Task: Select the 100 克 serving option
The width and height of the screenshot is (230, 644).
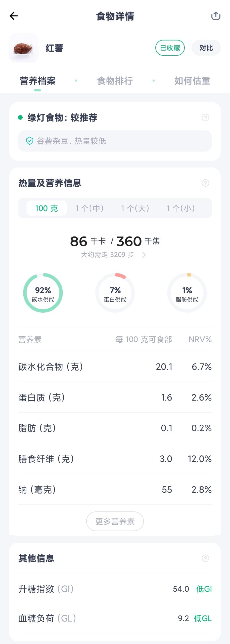Action: 47,208
